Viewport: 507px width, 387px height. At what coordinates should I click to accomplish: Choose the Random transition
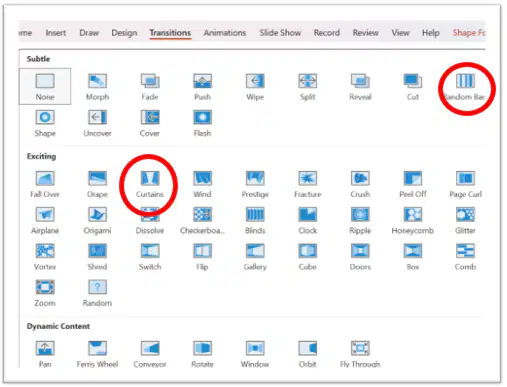pyautogui.click(x=97, y=293)
